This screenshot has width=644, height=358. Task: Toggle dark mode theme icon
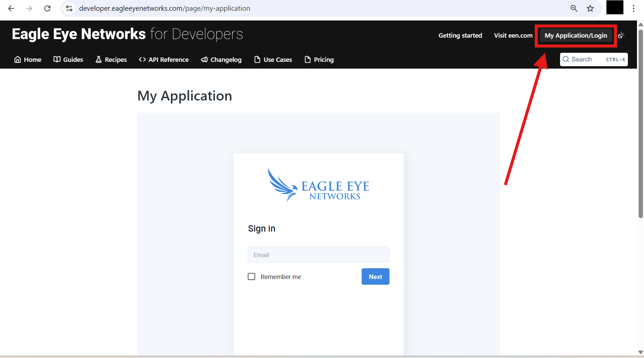621,35
